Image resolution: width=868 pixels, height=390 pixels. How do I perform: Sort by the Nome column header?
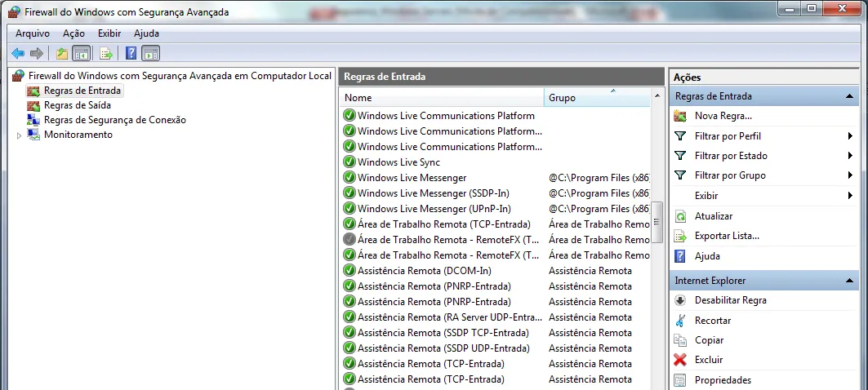coord(442,97)
